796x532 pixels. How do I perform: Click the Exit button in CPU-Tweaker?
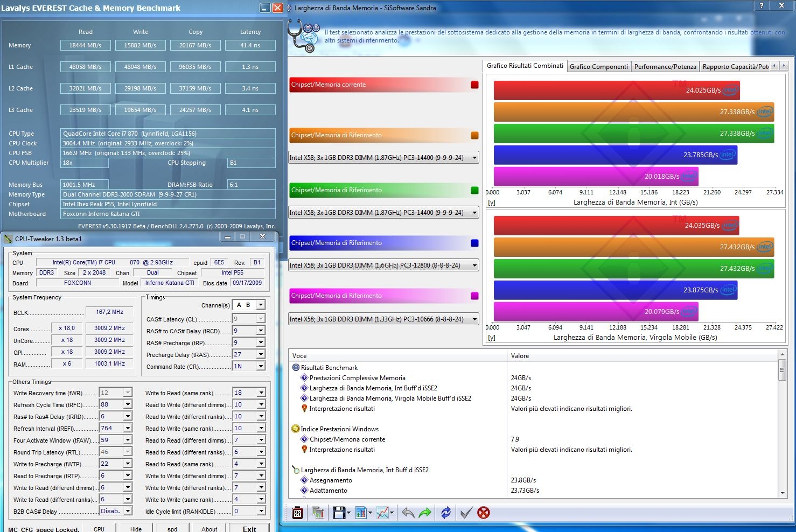(x=249, y=528)
